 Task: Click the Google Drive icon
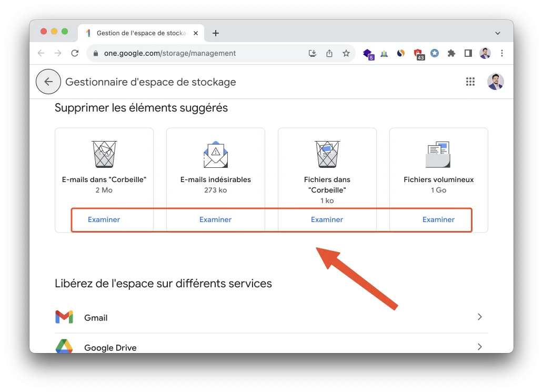(x=63, y=347)
